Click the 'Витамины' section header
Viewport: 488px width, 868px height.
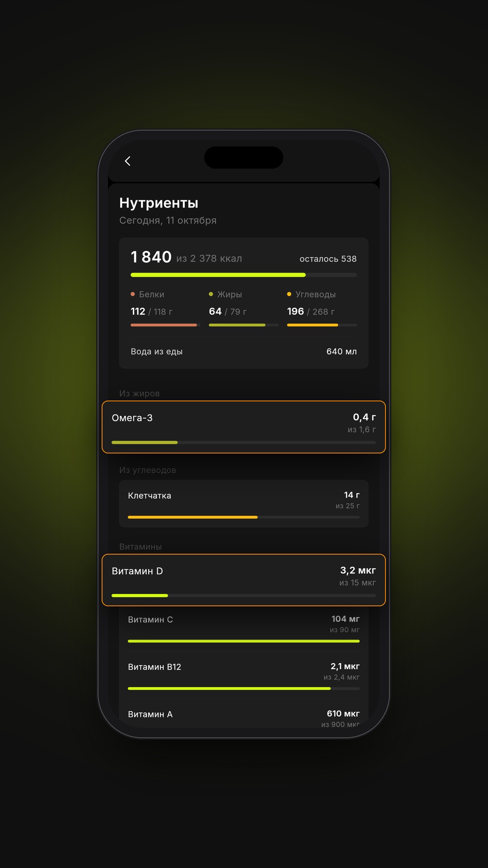(x=141, y=547)
